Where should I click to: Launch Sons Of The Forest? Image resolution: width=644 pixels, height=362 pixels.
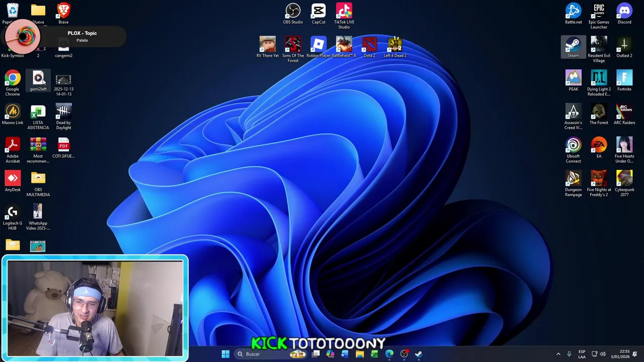click(293, 50)
